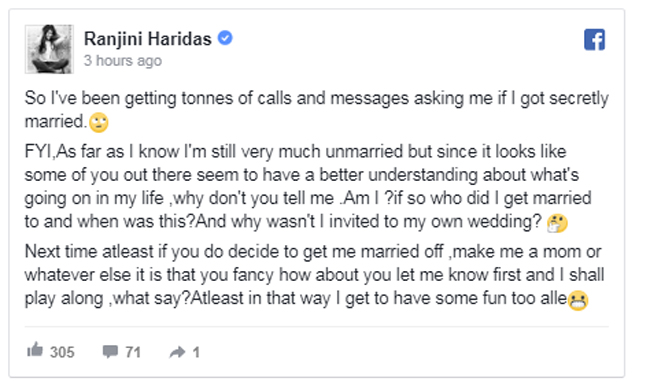650x389 pixels.
Task: Open the Ranjini Haridas profile name link
Action: click(x=148, y=39)
